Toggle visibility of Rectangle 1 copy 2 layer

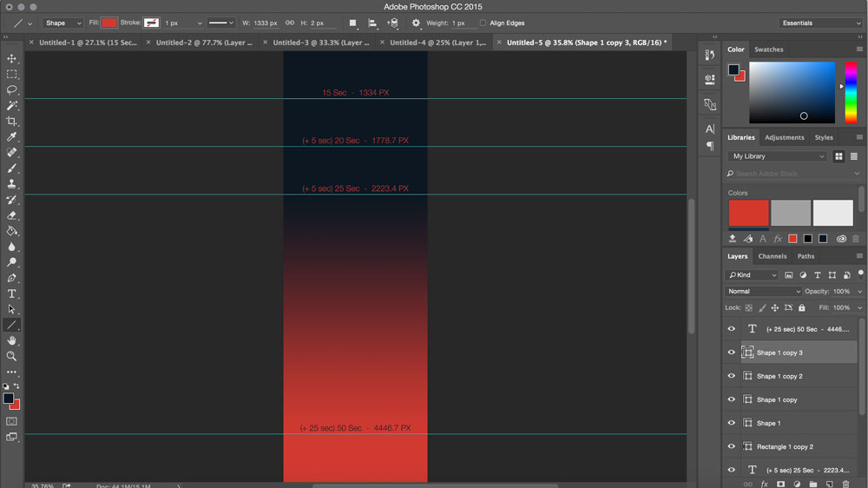point(731,446)
